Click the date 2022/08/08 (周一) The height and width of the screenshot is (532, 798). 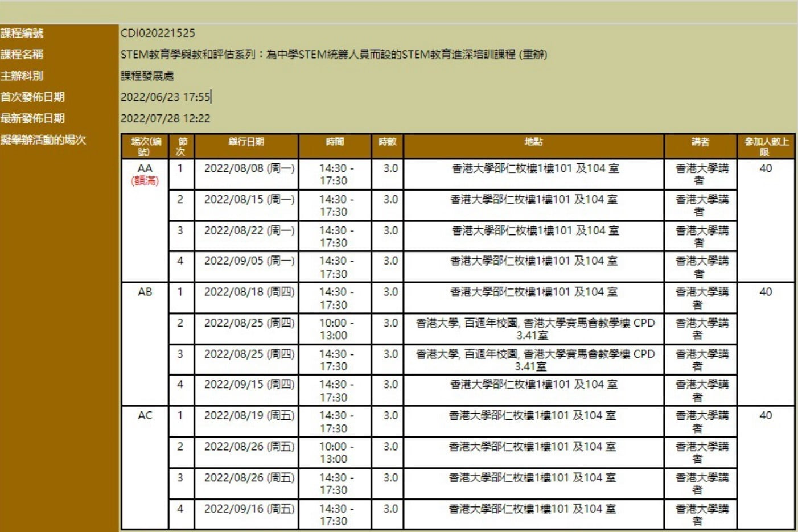pos(249,168)
